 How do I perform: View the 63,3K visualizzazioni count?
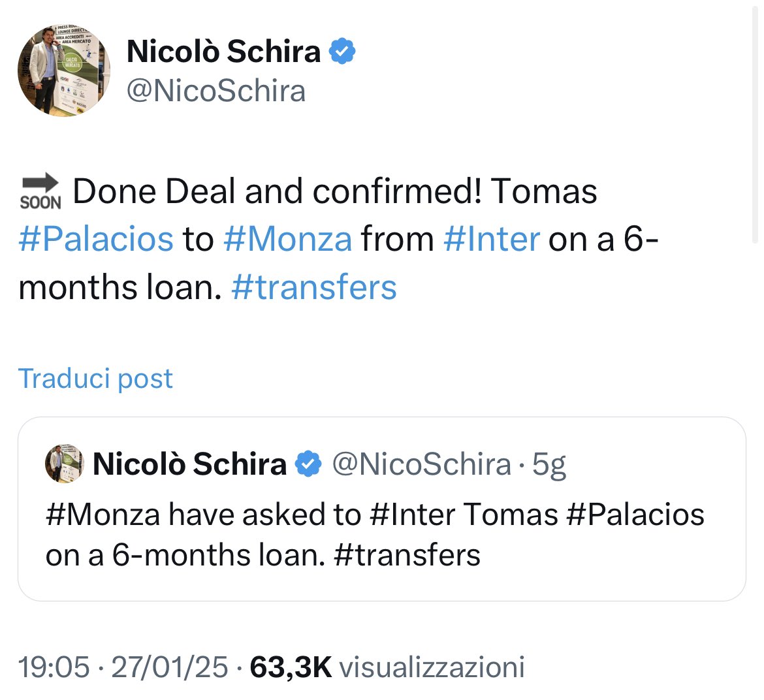click(387, 667)
